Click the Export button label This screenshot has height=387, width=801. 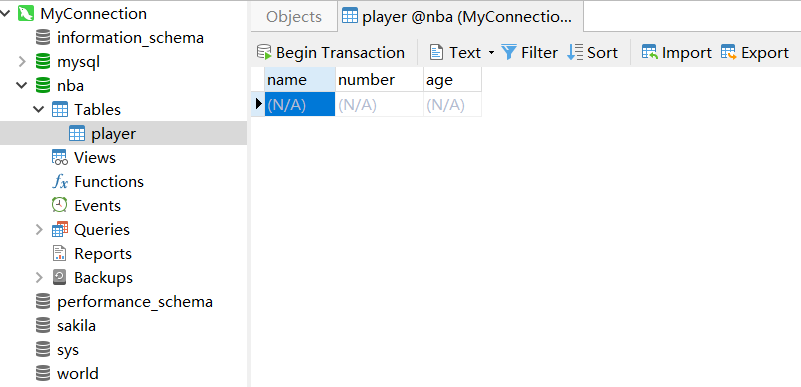(765, 53)
